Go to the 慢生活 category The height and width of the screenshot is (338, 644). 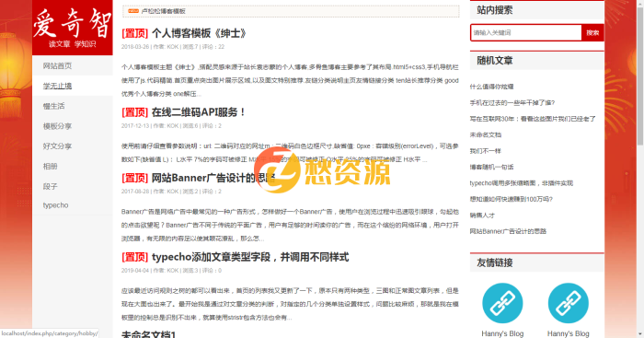[x=53, y=106]
